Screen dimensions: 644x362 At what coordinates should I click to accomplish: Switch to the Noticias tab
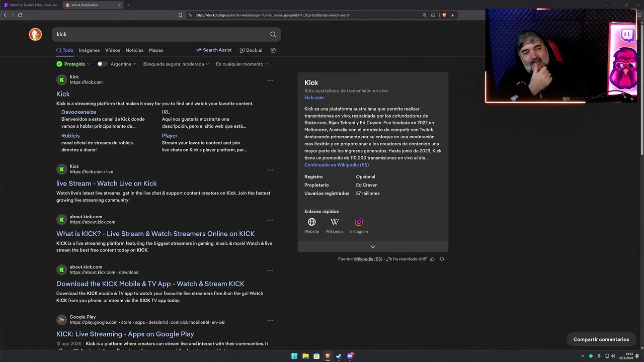134,50
